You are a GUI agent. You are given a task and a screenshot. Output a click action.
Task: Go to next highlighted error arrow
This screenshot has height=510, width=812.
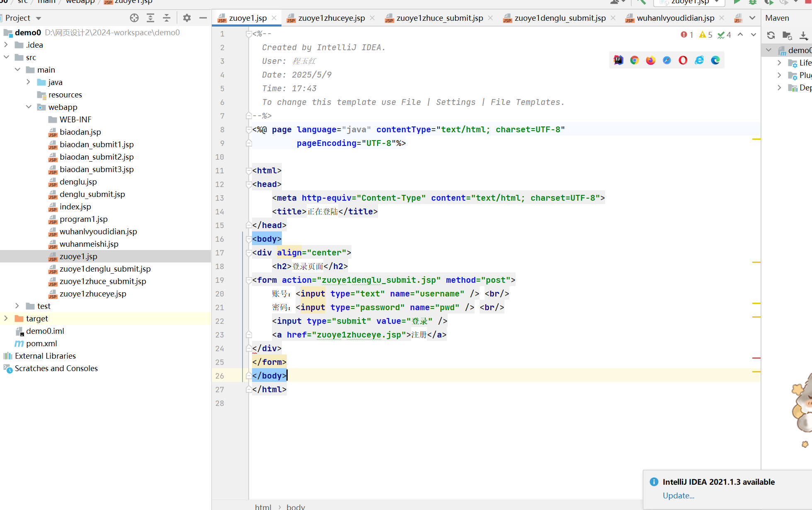(753, 35)
